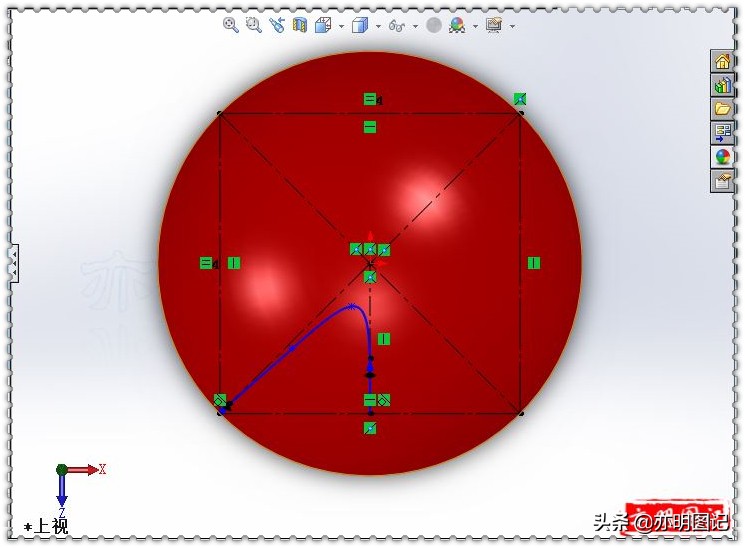
Task: Click the View Settings monitor icon
Action: pos(494,25)
